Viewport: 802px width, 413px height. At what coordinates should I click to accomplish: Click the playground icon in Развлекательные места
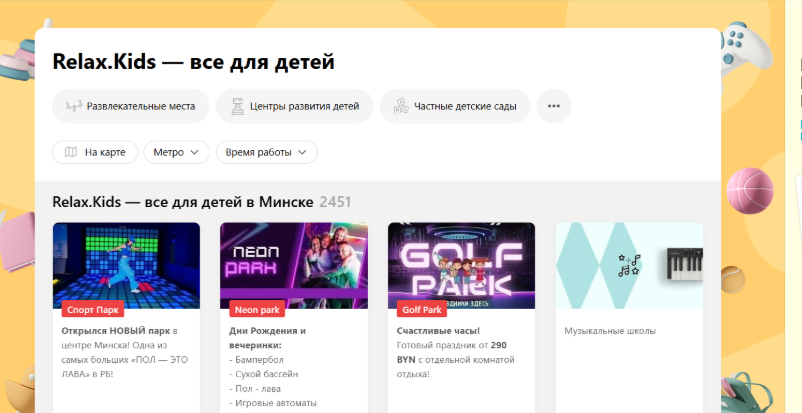point(74,106)
